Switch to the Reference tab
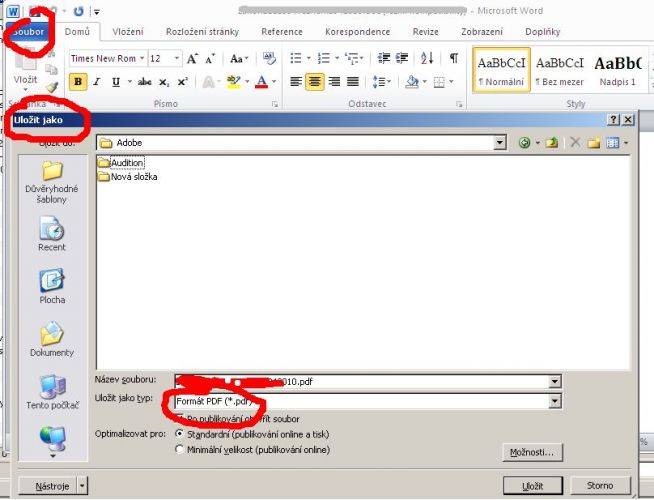This screenshot has height=500, width=654. click(x=282, y=32)
